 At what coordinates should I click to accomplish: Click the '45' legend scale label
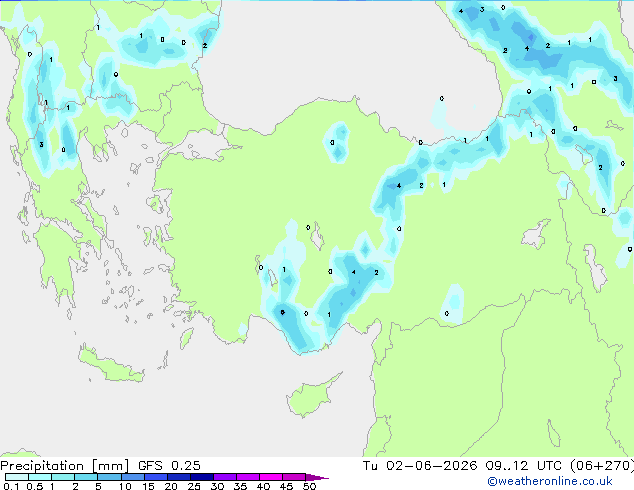pyautogui.click(x=286, y=486)
